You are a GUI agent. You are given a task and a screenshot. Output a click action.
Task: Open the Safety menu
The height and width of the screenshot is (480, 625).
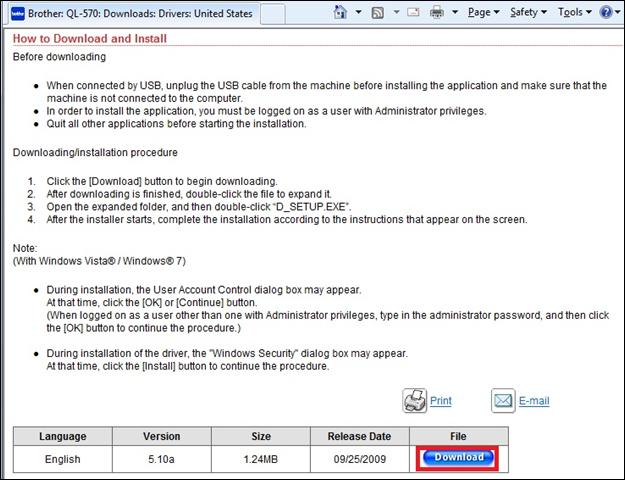click(527, 13)
